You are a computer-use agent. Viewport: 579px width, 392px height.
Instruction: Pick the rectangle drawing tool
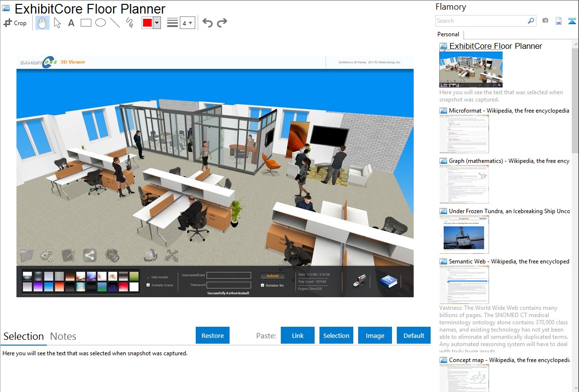tap(86, 23)
